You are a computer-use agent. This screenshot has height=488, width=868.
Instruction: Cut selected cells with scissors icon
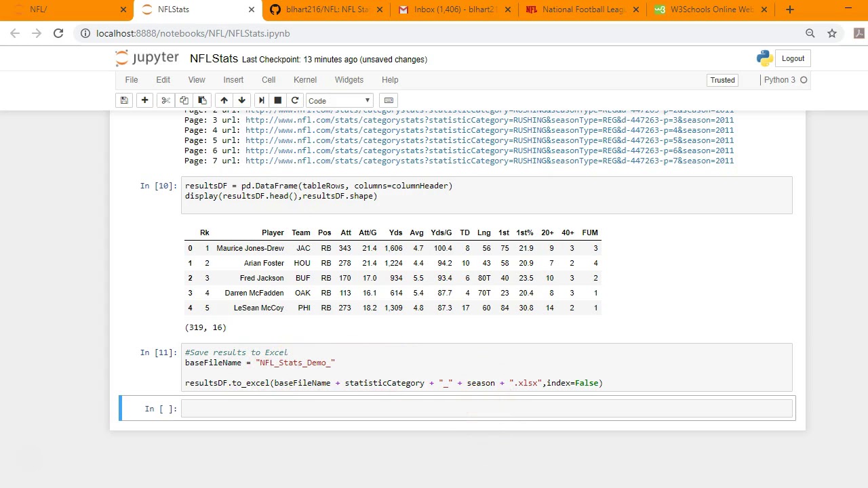165,100
